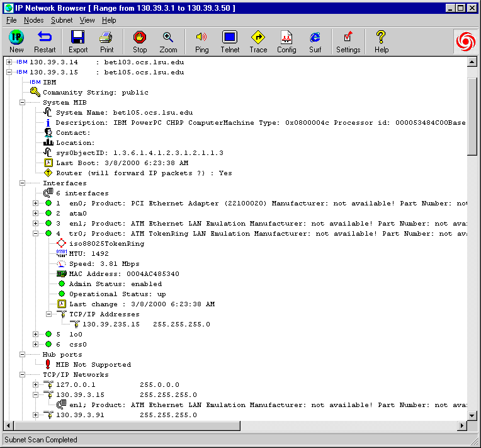Select 'Admin Status: enabled' row
Screen dimensions: 481x448
[115, 284]
